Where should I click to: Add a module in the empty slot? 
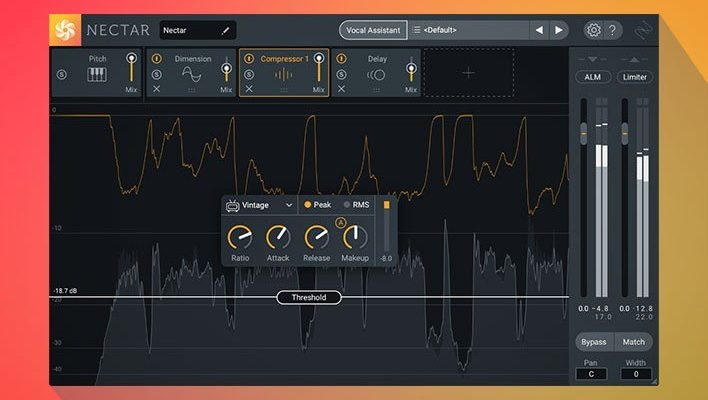[x=468, y=73]
